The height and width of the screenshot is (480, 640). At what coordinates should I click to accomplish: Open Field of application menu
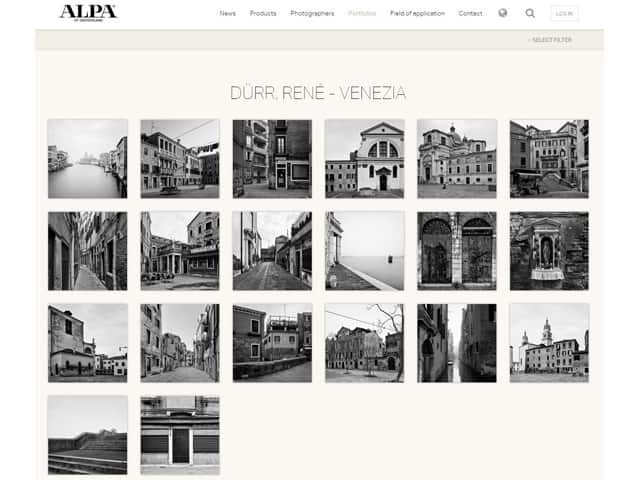tap(419, 14)
